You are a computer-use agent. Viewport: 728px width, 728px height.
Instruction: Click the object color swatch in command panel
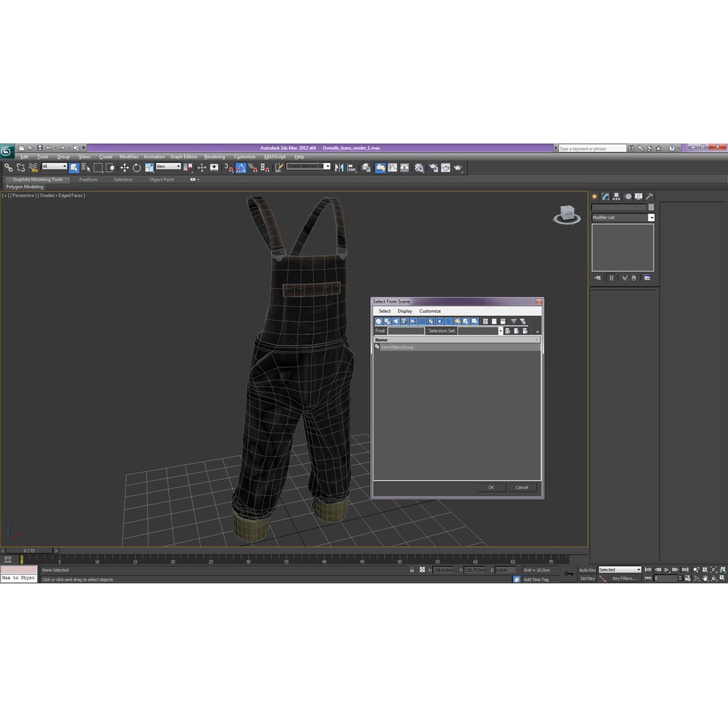coord(651,207)
